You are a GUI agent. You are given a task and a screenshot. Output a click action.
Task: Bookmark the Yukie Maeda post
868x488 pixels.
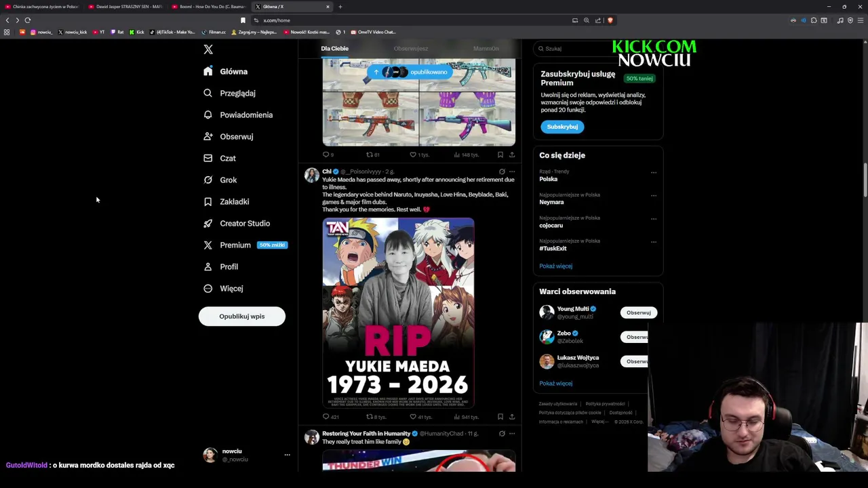[500, 417]
